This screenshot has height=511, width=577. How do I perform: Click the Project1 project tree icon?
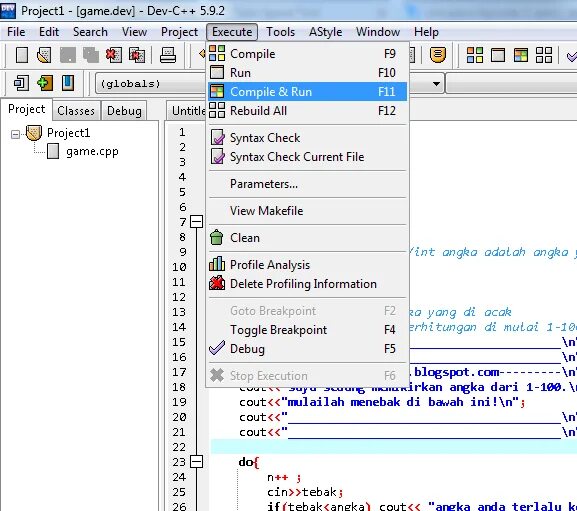34,133
